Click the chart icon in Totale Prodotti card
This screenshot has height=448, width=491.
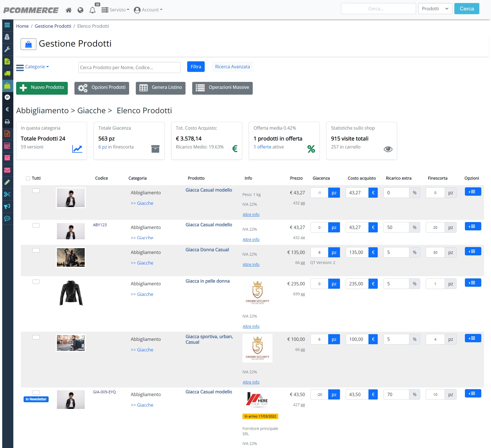click(x=77, y=149)
